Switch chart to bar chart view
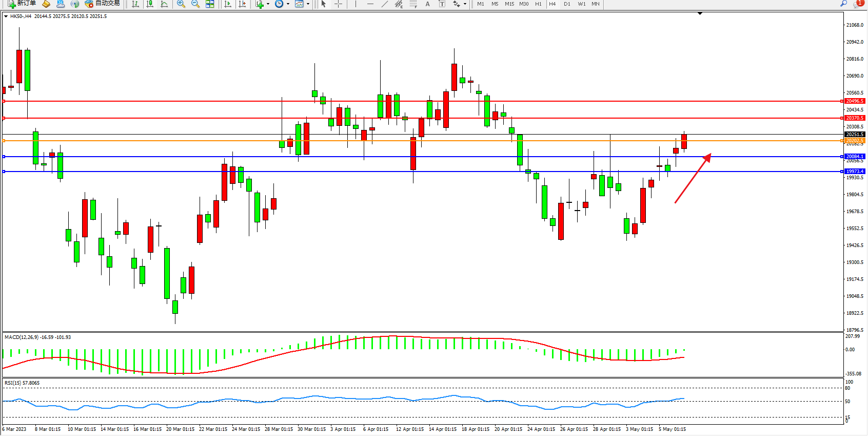The height and width of the screenshot is (436, 868). click(135, 4)
